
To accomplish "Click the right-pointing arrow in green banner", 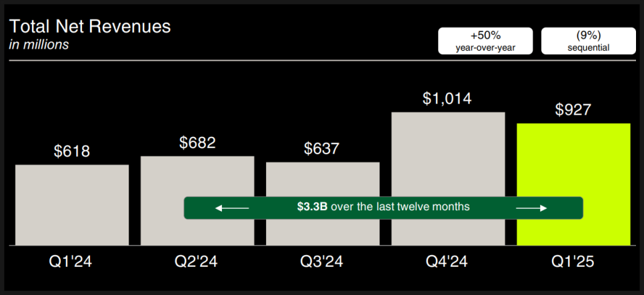I will pos(531,208).
